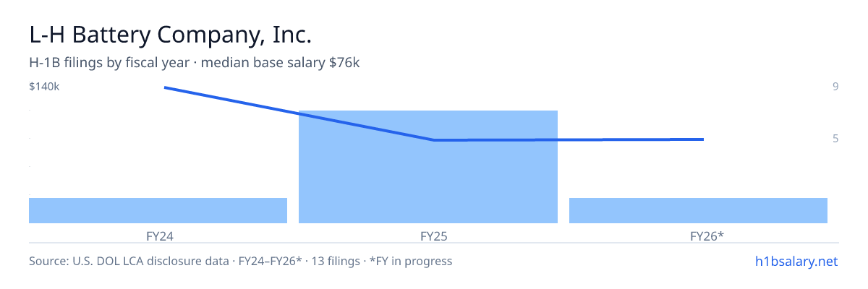
Task: Select the FY26* filings bar
Action: click(x=698, y=210)
